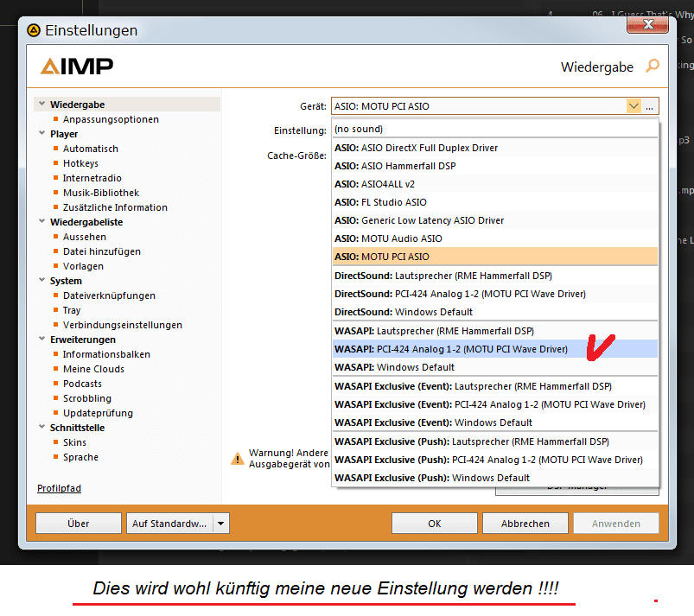Click the Auf Standardw... reset button

pyautogui.click(x=169, y=524)
